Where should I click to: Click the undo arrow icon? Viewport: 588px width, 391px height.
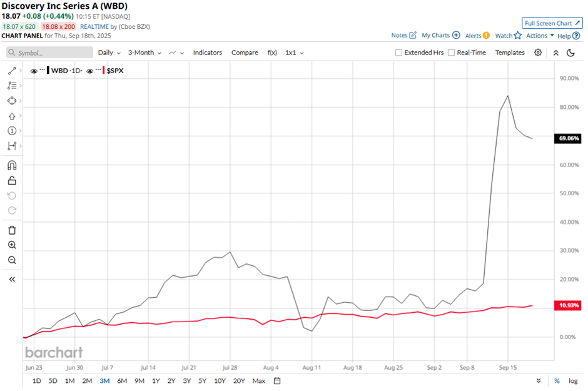point(12,196)
